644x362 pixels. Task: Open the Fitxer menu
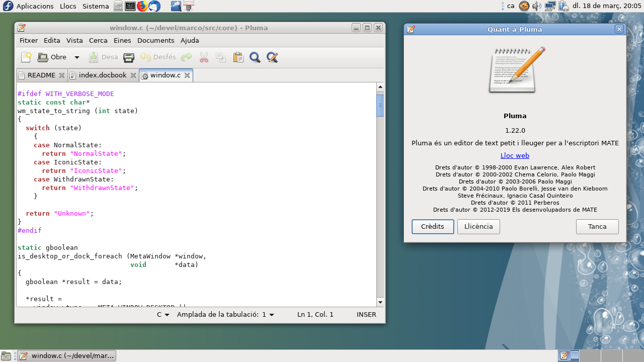29,40
